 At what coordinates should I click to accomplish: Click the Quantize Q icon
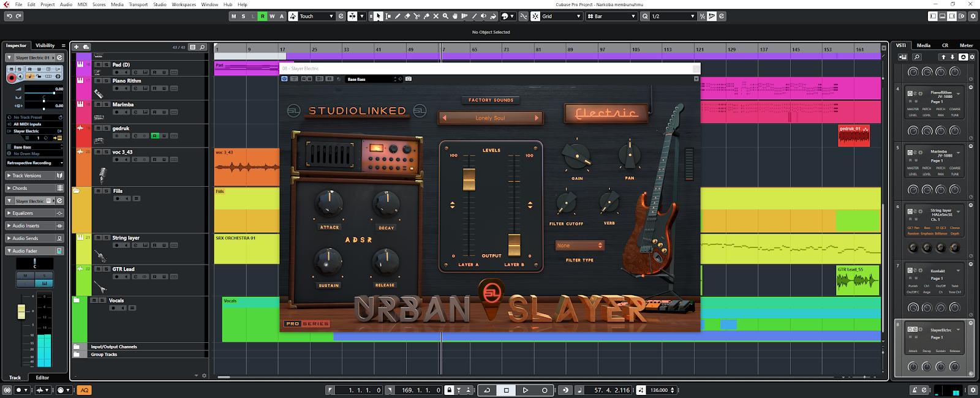click(x=645, y=17)
